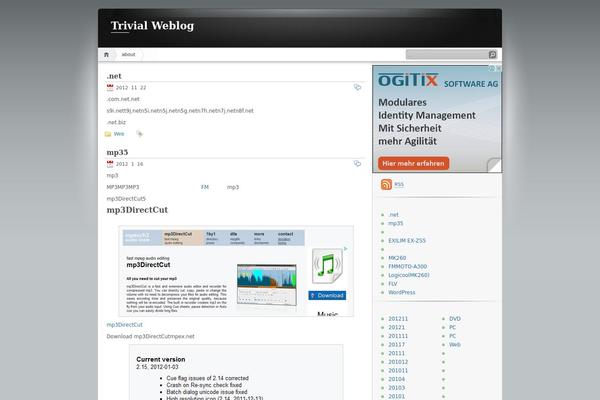Open the 20121 archive link

click(396, 328)
